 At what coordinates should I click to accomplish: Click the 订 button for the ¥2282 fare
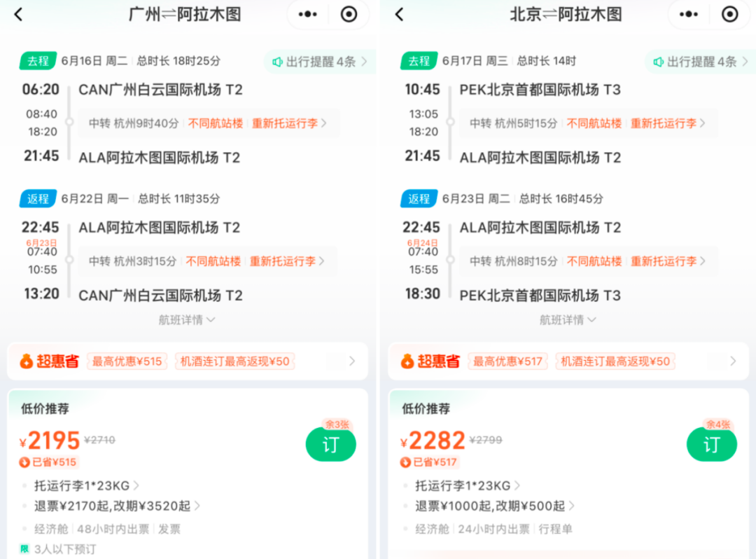click(x=711, y=444)
